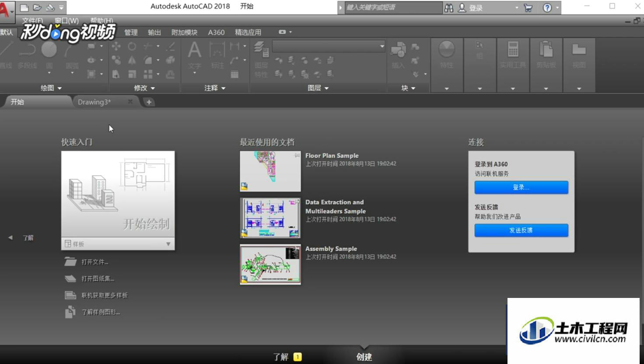Click the blue 登录... button in A360 panel
This screenshot has width=644, height=364.
521,187
